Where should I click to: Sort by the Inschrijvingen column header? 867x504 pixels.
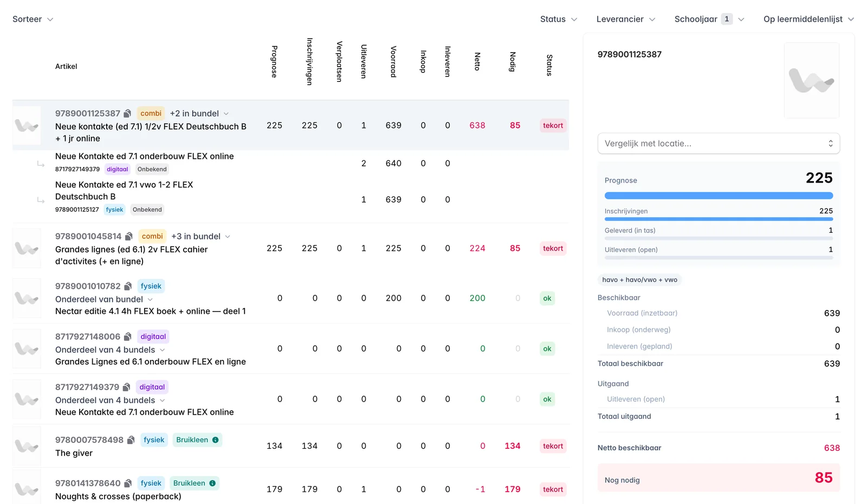click(309, 61)
